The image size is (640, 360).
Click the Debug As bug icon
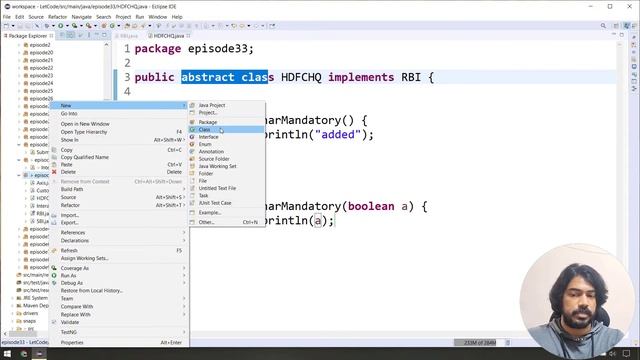coord(54,283)
